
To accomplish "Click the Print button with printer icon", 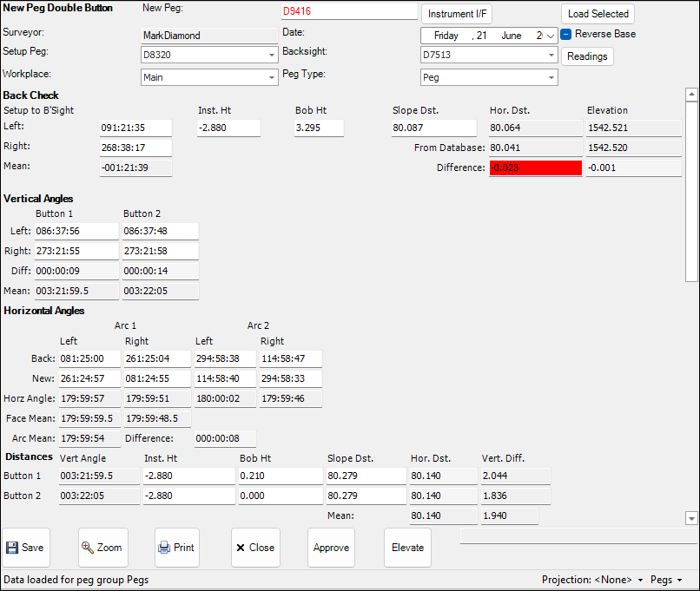I will pyautogui.click(x=176, y=548).
